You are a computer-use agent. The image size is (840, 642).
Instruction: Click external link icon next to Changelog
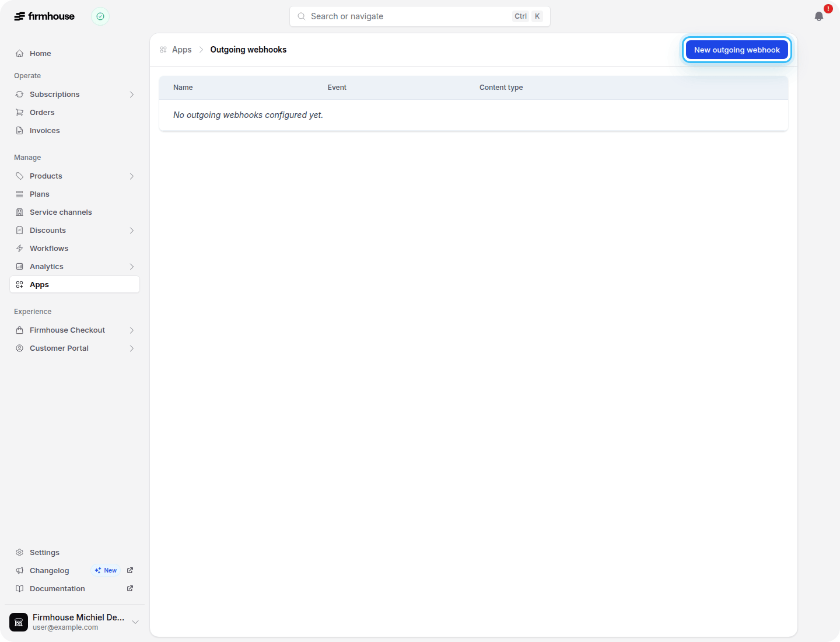point(130,570)
